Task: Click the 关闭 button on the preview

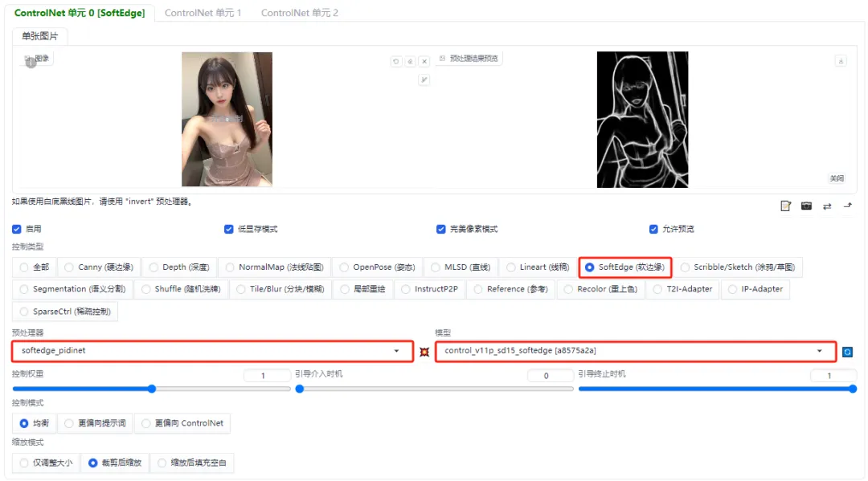Action: point(837,178)
